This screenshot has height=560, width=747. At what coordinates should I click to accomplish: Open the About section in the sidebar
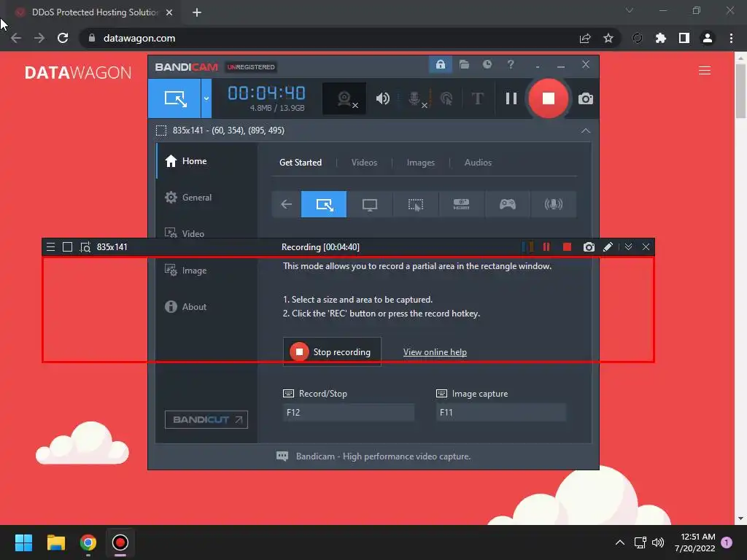click(x=206, y=307)
